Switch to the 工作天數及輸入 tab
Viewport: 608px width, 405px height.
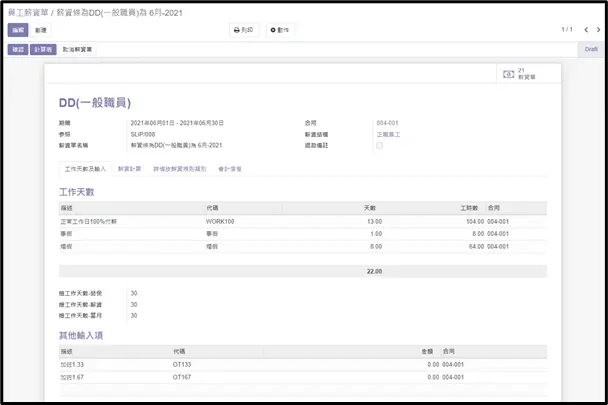(x=85, y=169)
